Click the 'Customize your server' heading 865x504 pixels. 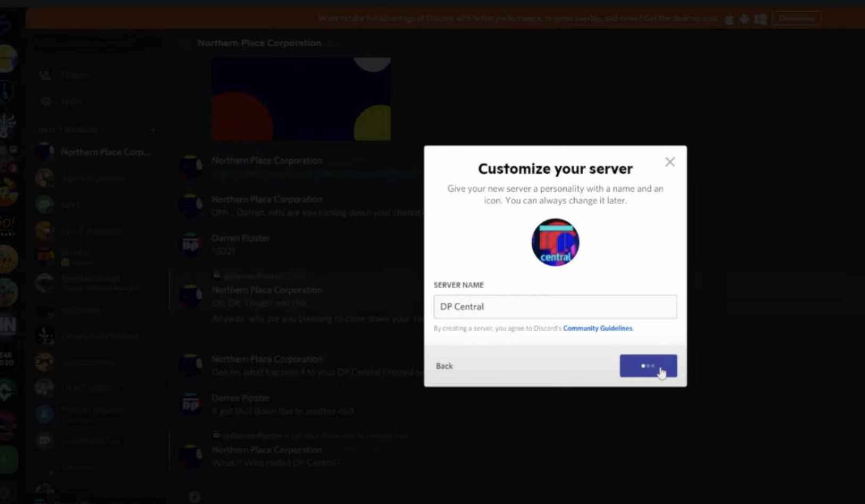555,169
